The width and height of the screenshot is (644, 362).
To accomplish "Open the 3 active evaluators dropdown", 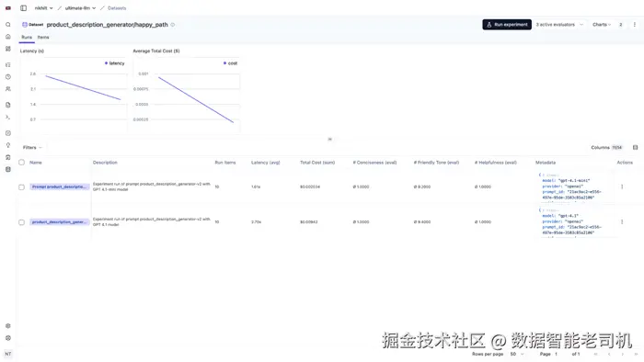I will tap(559, 25).
